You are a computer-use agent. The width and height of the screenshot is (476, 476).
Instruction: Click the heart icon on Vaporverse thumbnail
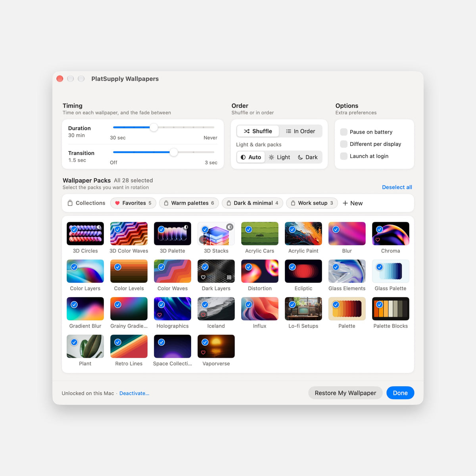(203, 352)
